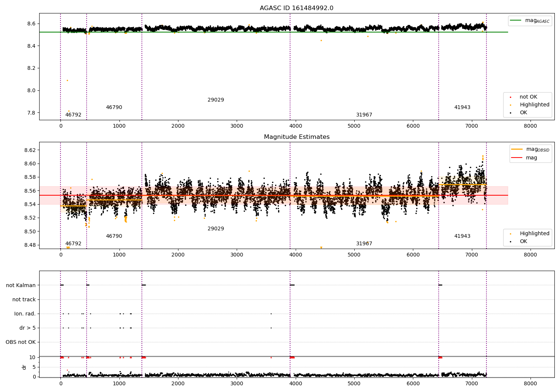Click the 'Magnitude Estimates' subplot title
The image size is (560, 392).
click(x=296, y=137)
